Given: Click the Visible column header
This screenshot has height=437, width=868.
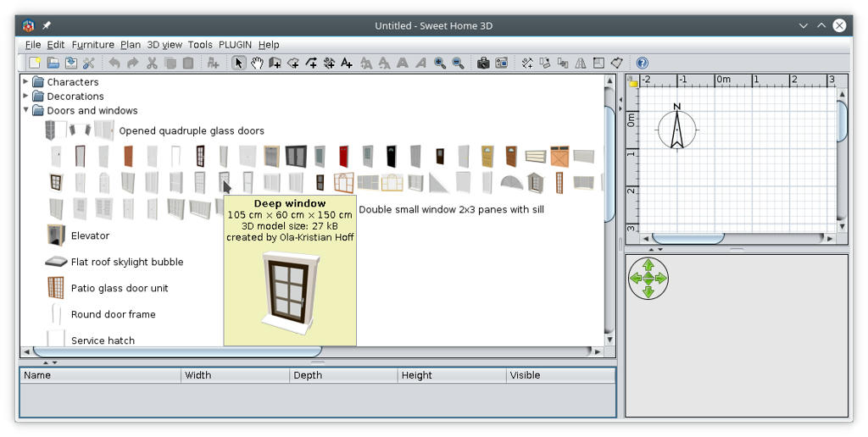Looking at the screenshot, I should pyautogui.click(x=561, y=375).
